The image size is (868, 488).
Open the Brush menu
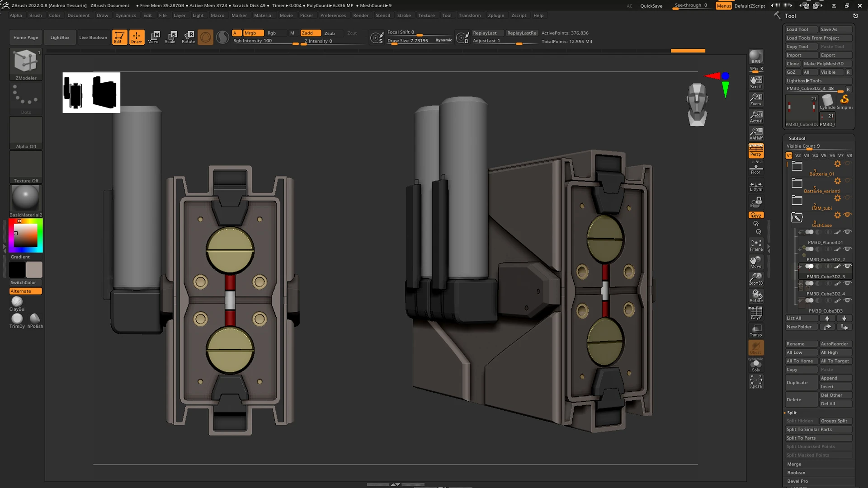pyautogui.click(x=35, y=15)
